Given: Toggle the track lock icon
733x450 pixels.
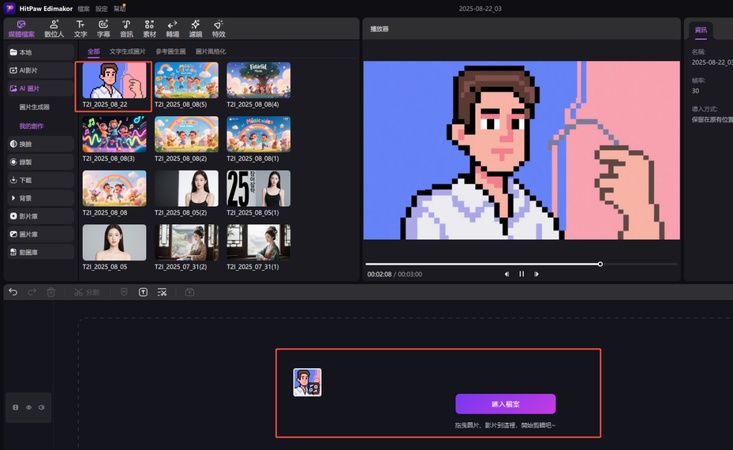Looking at the screenshot, I should click(15, 407).
